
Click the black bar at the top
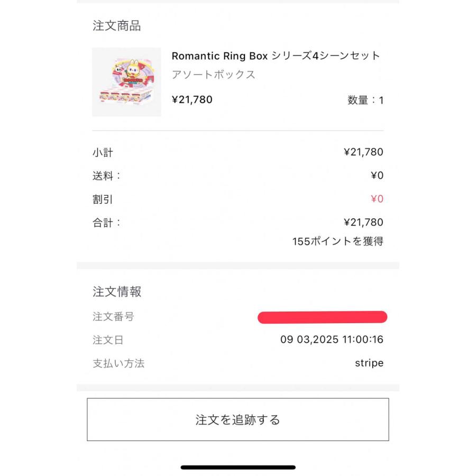(x=238, y=2)
